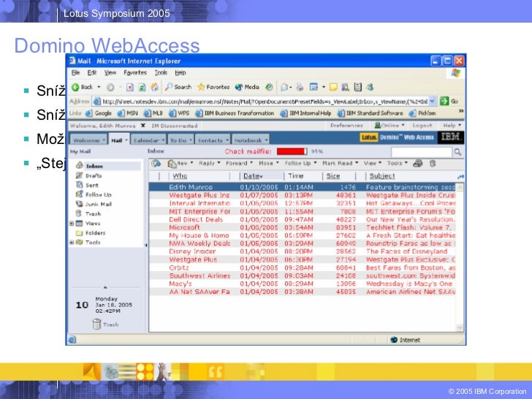
Task: Select the Drafts folder
Action: click(94, 175)
